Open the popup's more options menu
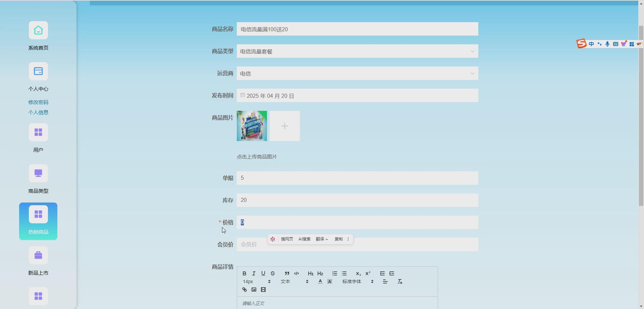The image size is (644, 309). 348,239
